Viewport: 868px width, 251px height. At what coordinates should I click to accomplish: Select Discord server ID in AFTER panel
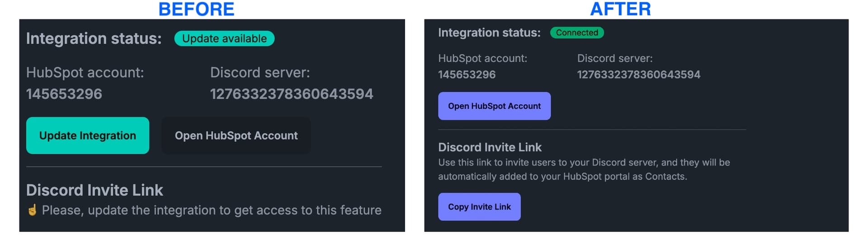[638, 74]
